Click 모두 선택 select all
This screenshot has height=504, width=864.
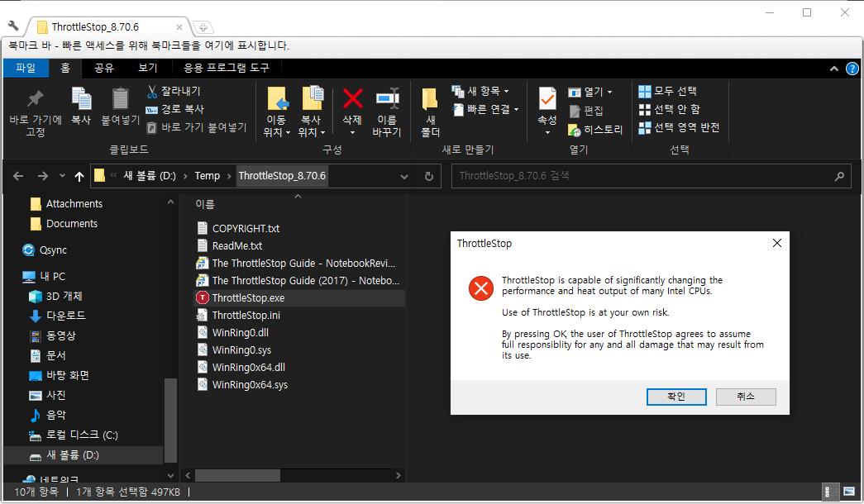point(667,91)
